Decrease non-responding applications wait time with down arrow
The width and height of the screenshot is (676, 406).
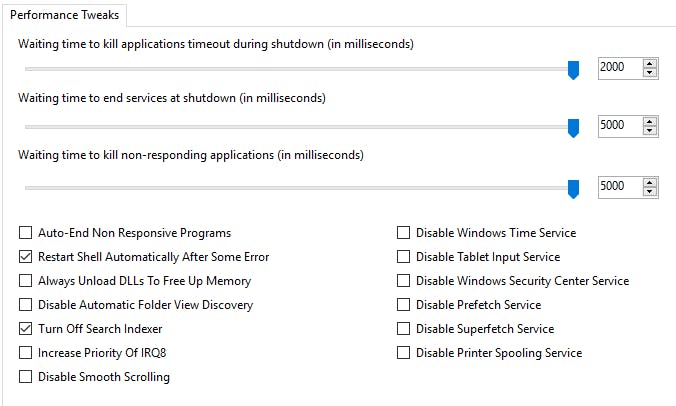point(651,191)
